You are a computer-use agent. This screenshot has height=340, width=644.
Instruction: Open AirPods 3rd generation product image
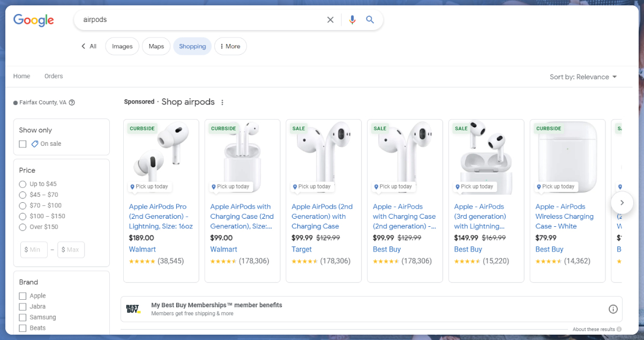(x=486, y=157)
